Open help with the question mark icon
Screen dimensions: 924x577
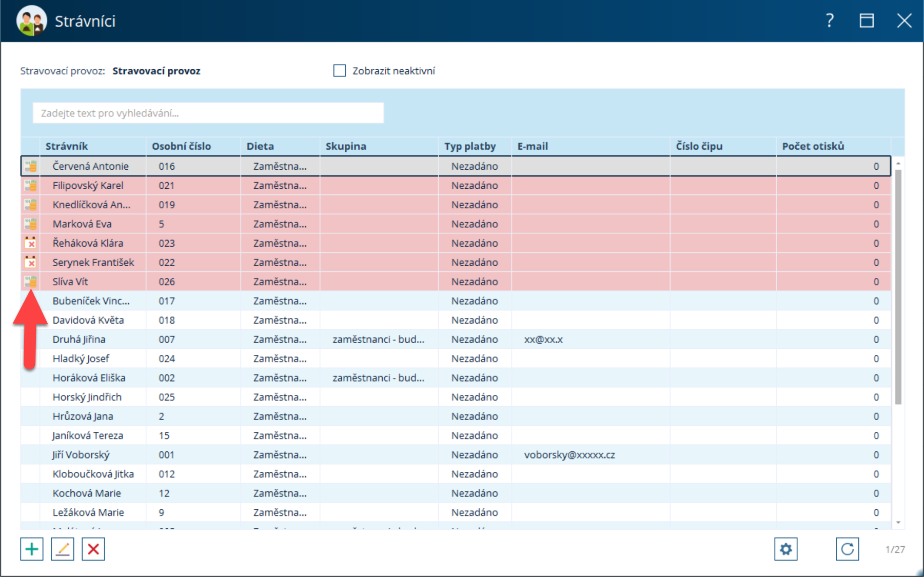pos(830,21)
